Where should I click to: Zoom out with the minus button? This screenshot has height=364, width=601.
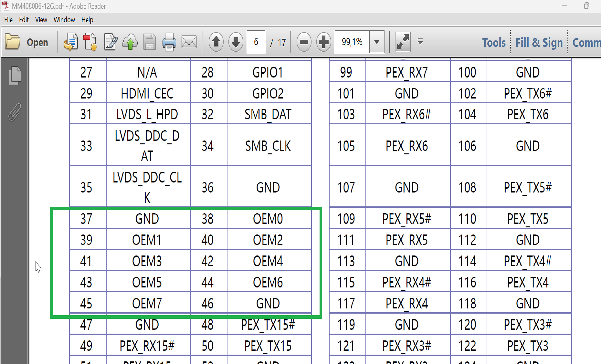click(x=304, y=42)
